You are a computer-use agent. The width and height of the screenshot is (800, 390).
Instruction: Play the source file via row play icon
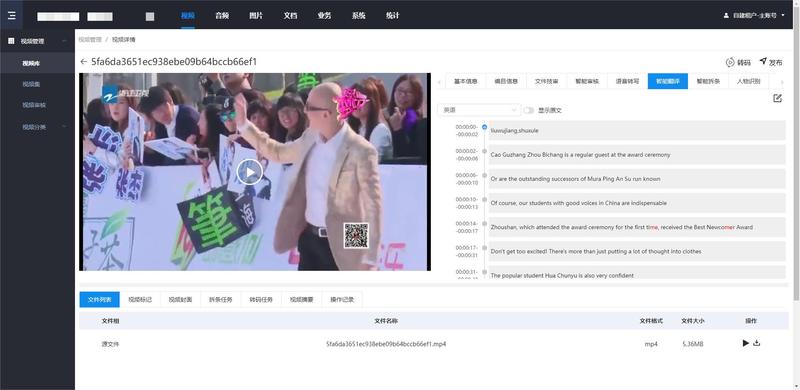[745, 343]
